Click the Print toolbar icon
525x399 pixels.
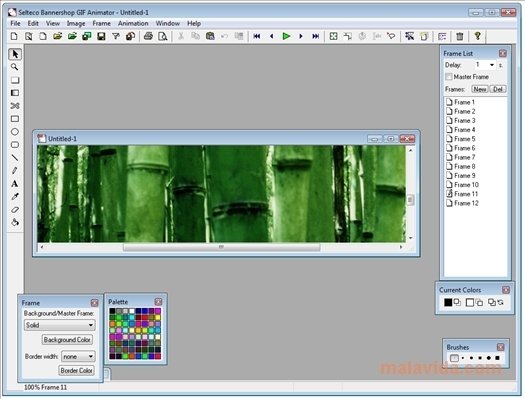pyautogui.click(x=148, y=36)
